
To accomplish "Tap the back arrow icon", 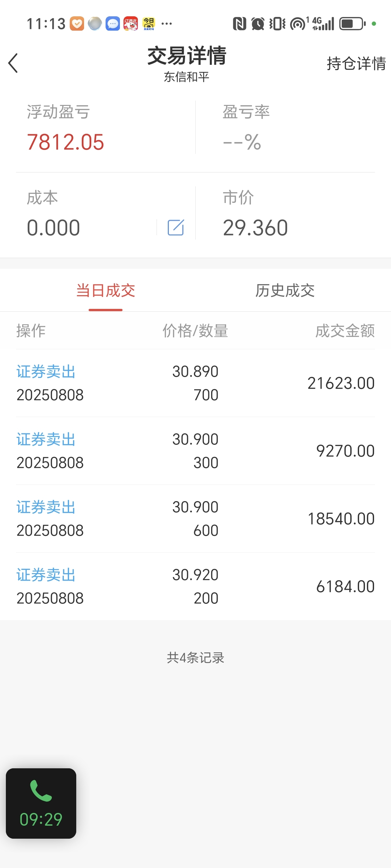I will click(x=13, y=63).
